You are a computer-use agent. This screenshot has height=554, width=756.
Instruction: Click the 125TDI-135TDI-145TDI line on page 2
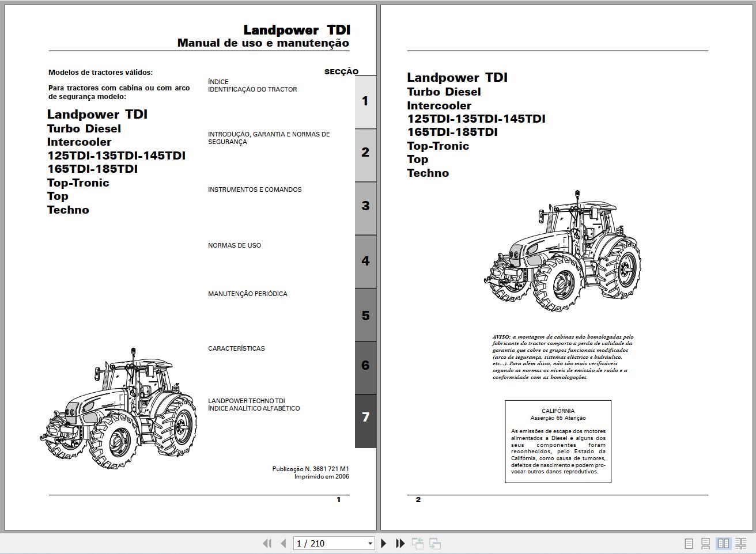476,119
